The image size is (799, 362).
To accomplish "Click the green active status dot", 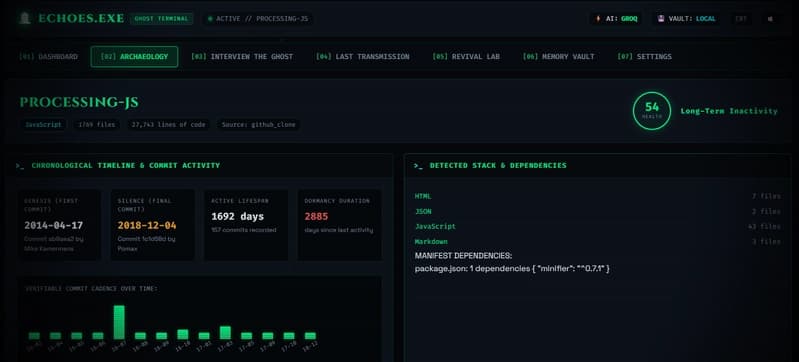I will pos(210,19).
